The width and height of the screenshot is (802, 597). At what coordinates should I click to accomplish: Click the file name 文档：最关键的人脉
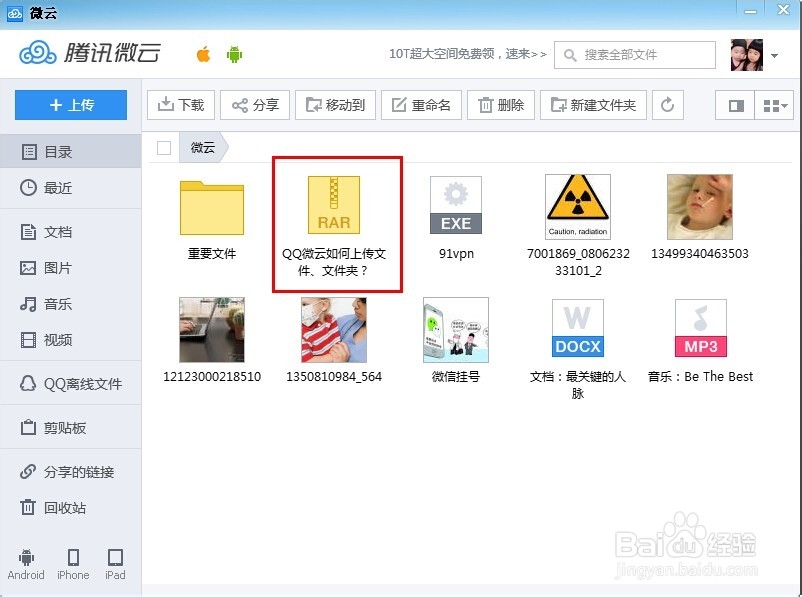(x=578, y=385)
